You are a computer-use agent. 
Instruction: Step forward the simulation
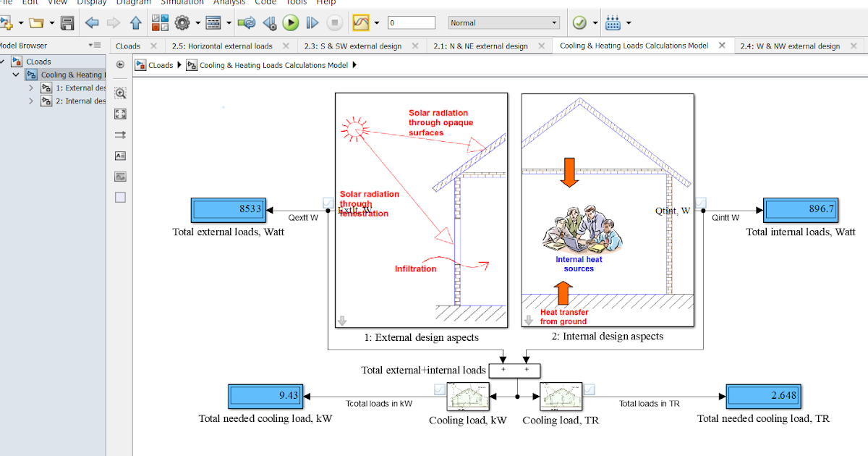pos(312,22)
